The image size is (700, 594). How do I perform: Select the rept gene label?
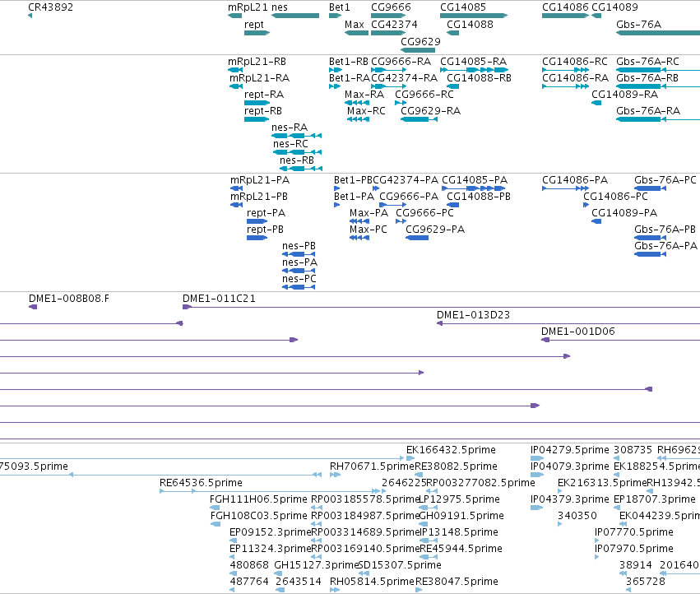[x=254, y=25]
